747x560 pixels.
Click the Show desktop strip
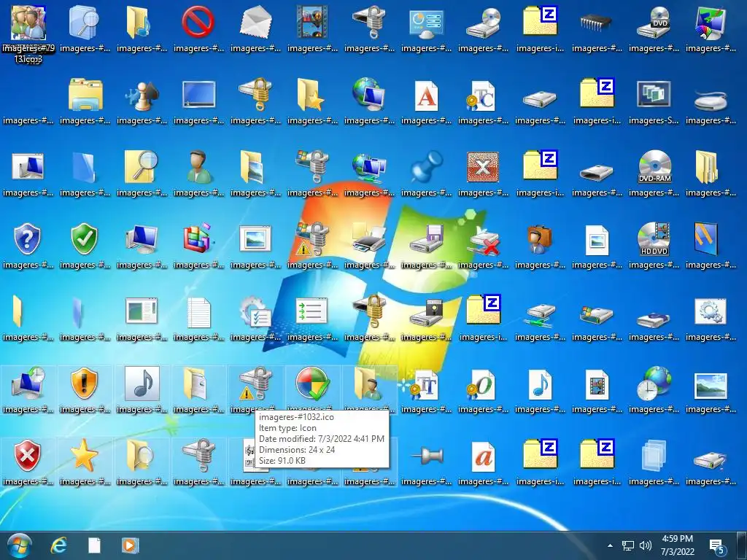[742, 545]
